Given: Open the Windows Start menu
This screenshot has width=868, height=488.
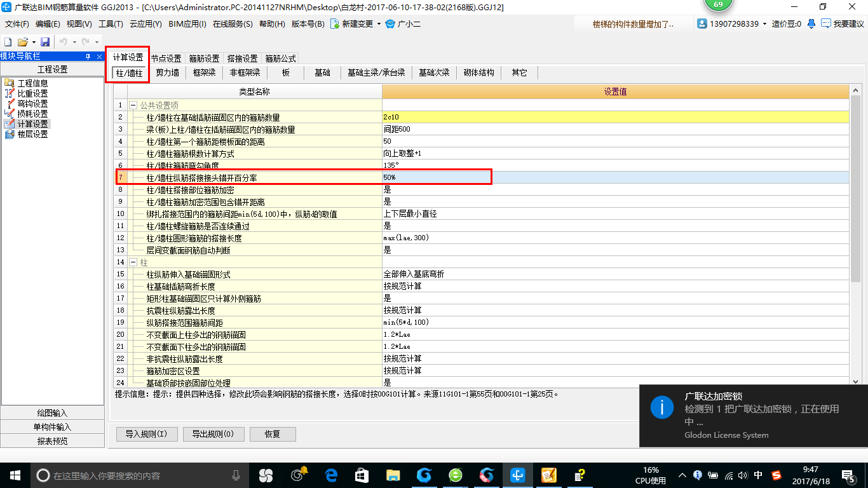Looking at the screenshot, I should point(15,475).
